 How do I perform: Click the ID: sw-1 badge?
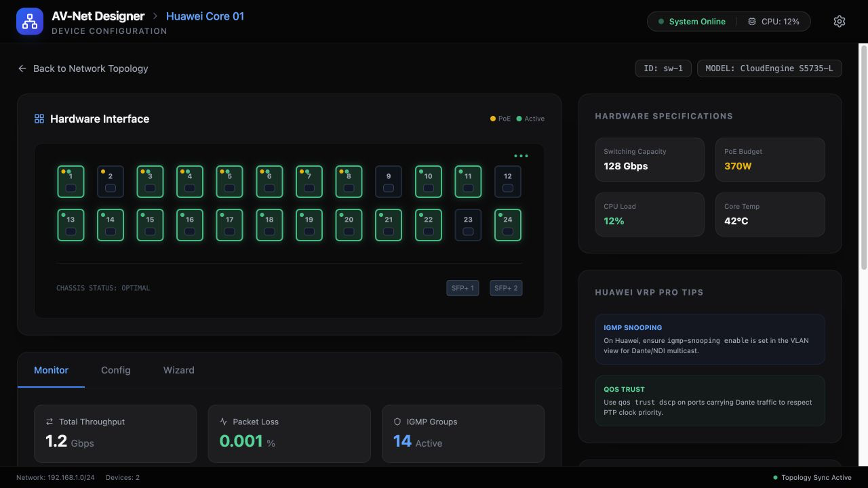pyautogui.click(x=663, y=68)
